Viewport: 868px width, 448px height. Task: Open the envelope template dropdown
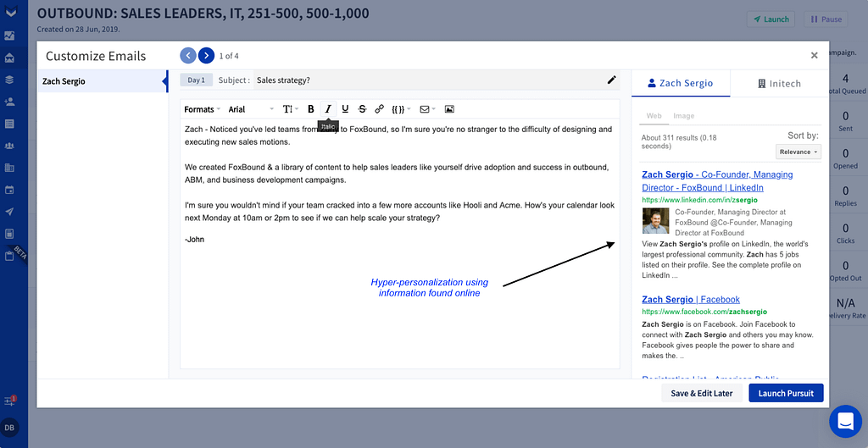click(427, 109)
